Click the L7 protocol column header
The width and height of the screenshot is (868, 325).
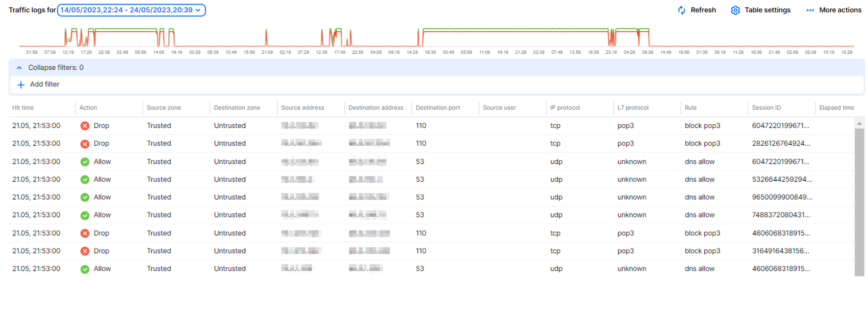[633, 108]
